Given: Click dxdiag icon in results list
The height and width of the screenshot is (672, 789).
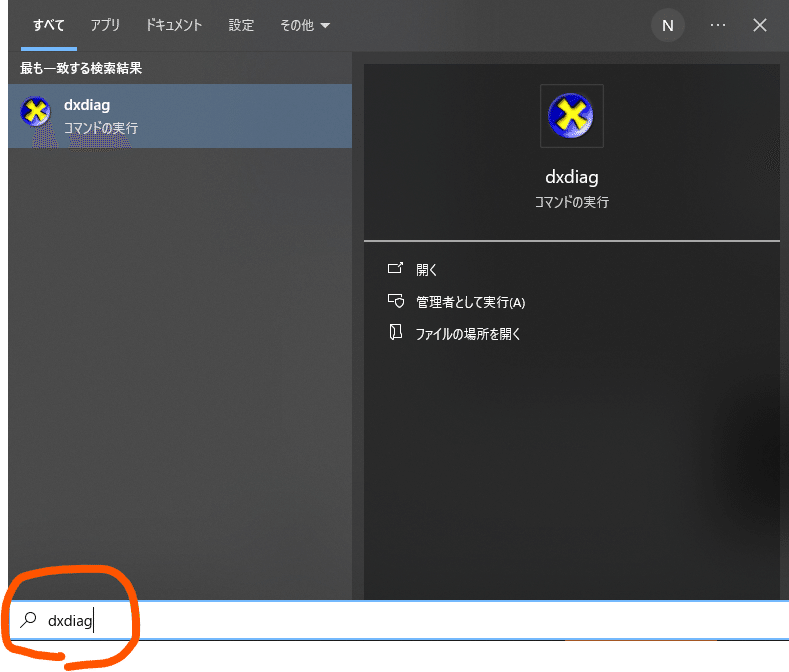Looking at the screenshot, I should tap(35, 111).
